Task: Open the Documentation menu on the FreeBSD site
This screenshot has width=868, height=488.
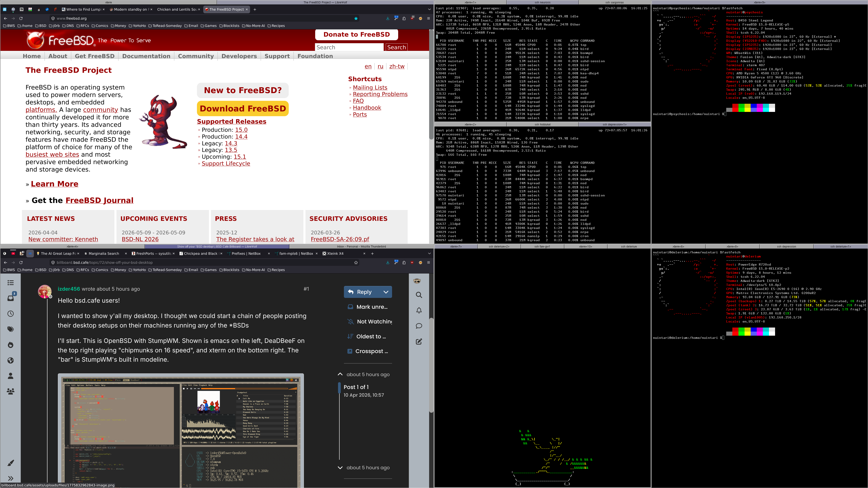Action: (146, 56)
